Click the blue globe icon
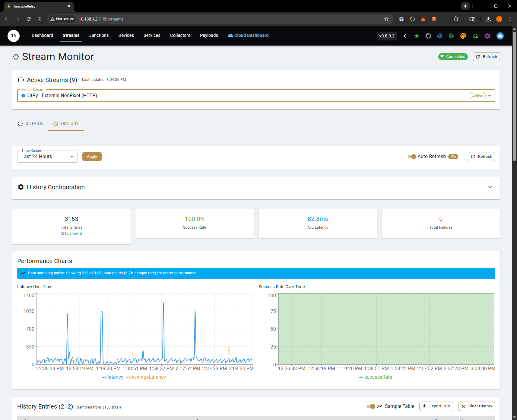The image size is (517, 420). (440, 36)
